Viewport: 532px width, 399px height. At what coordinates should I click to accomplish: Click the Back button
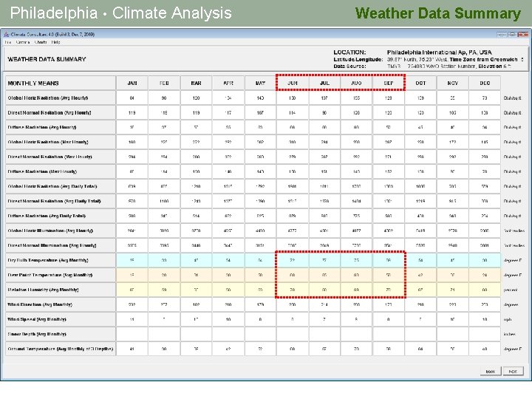click(x=491, y=371)
